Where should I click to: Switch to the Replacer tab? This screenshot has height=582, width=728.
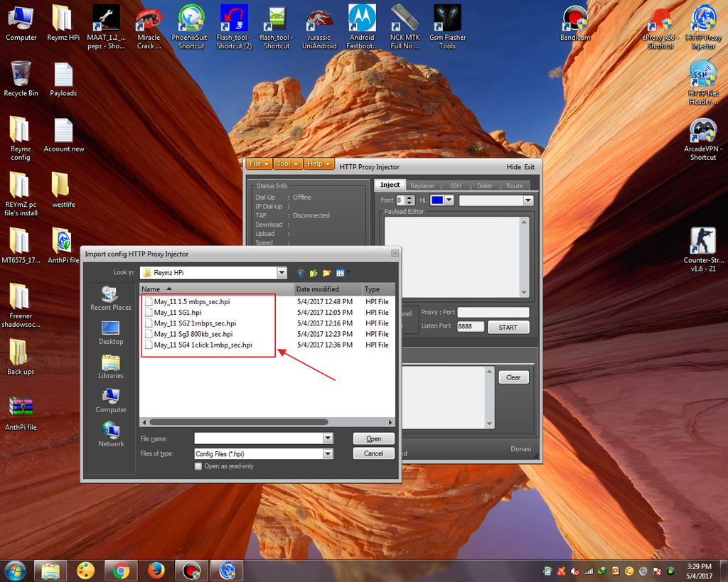pyautogui.click(x=422, y=185)
